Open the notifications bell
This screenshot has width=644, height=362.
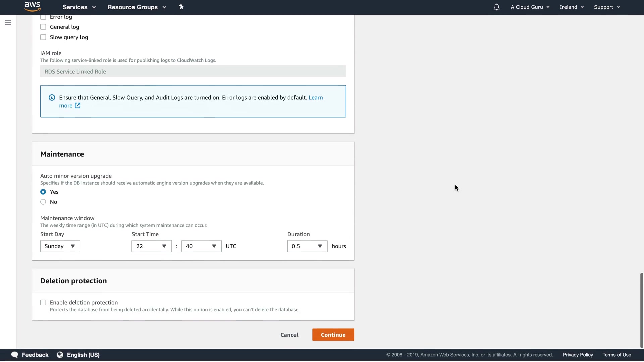(496, 7)
